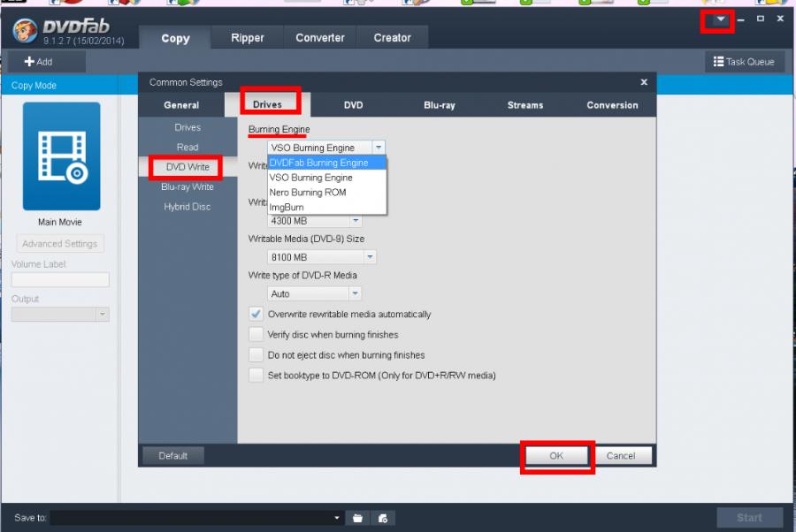Screen dimensions: 796x532
Task: Choose VSO Burning Engine in the dropdown list
Action: pos(327,178)
